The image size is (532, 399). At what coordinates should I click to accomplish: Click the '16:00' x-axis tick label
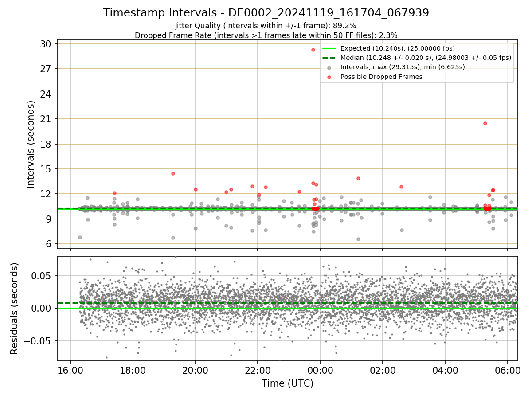coord(70,371)
